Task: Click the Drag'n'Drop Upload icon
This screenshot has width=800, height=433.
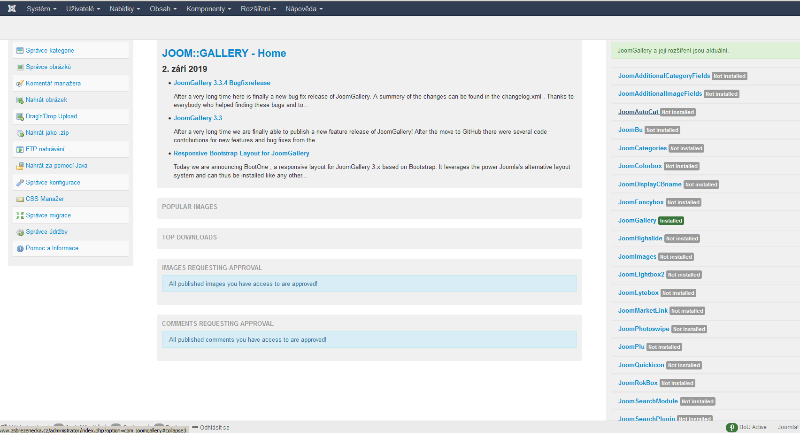Action: click(20, 116)
